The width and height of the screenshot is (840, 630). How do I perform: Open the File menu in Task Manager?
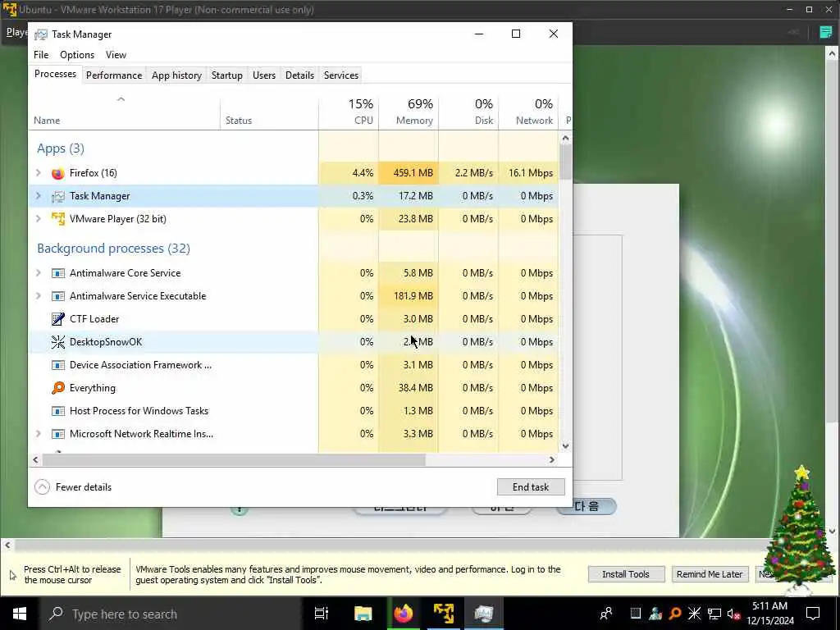point(41,55)
